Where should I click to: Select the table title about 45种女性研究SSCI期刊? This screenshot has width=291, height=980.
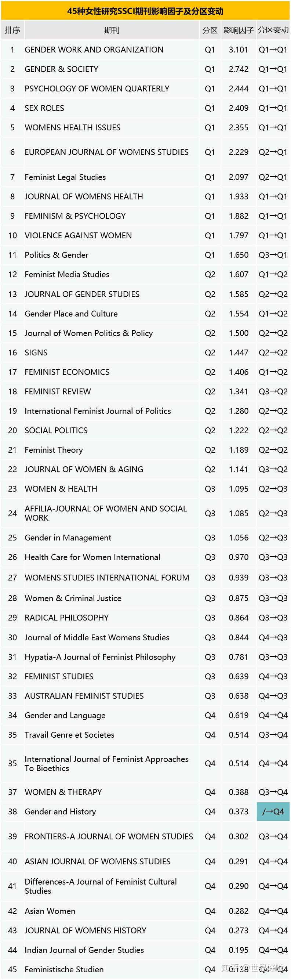(x=145, y=11)
